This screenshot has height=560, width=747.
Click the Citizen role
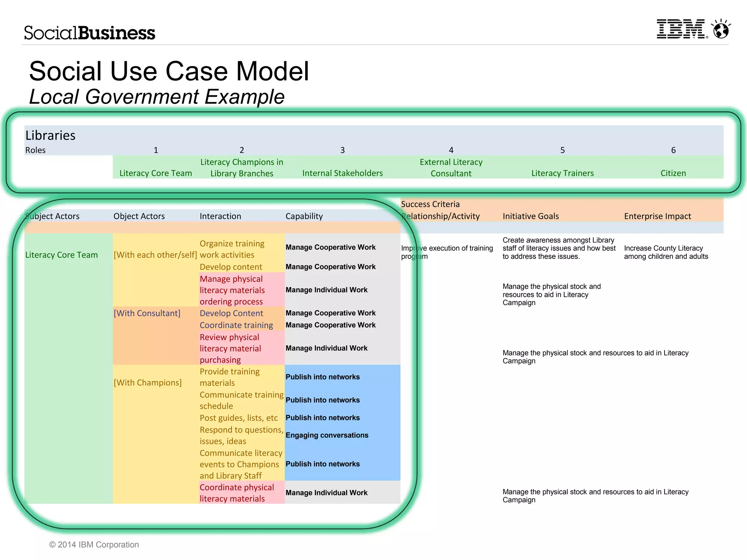coord(673,173)
